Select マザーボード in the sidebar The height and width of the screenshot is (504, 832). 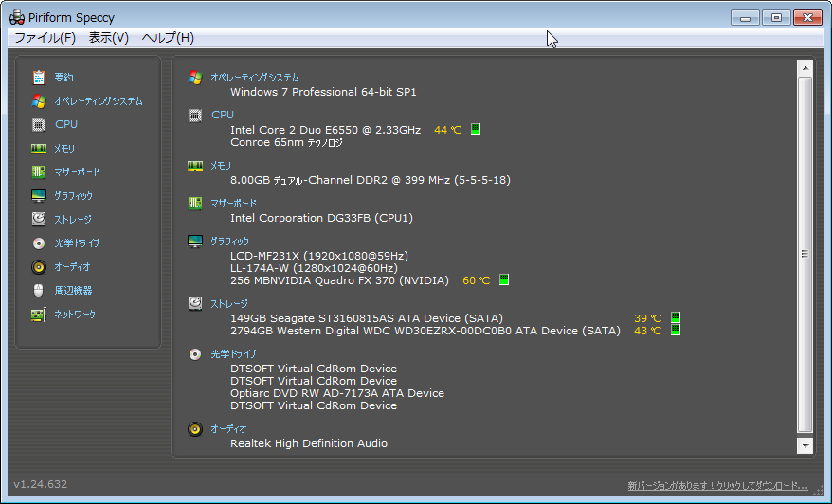[x=77, y=171]
